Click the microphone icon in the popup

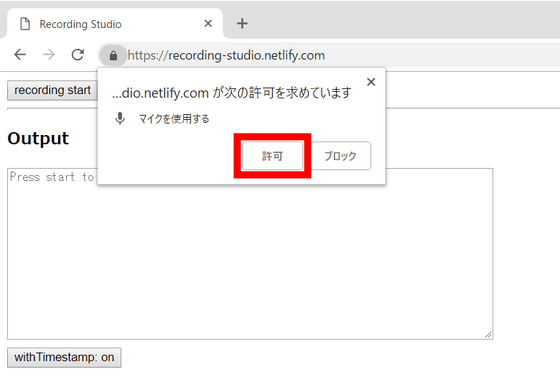click(x=120, y=119)
